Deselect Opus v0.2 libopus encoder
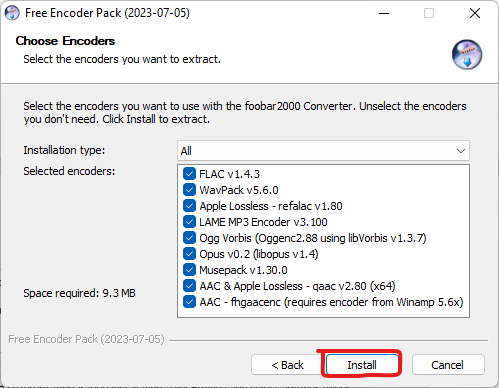Image resolution: width=499 pixels, height=388 pixels. tap(189, 254)
